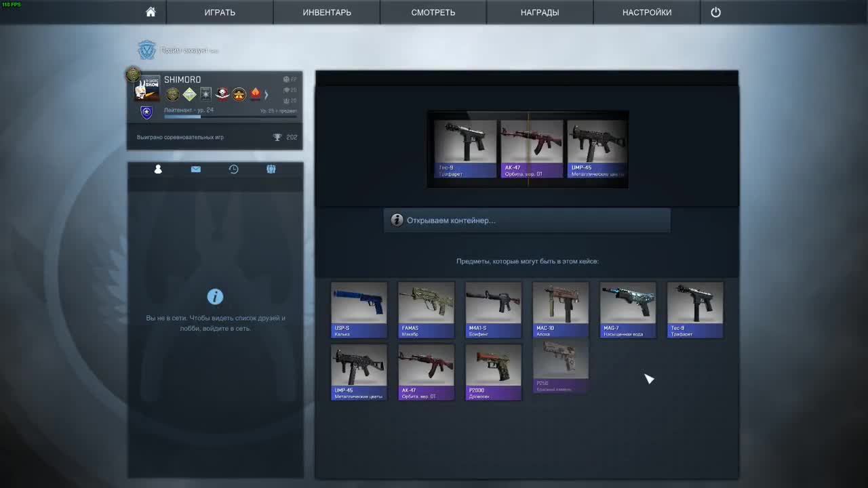Screen dimensions: 868x488
Task: Select UMP-45 in the spinning reel
Action: (597, 149)
